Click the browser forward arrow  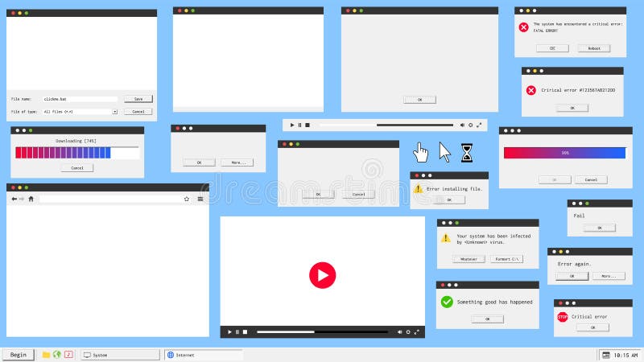coord(22,199)
